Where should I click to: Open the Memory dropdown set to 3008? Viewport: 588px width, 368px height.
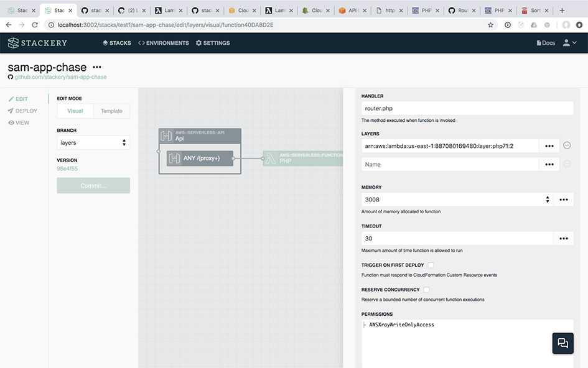coord(457,200)
